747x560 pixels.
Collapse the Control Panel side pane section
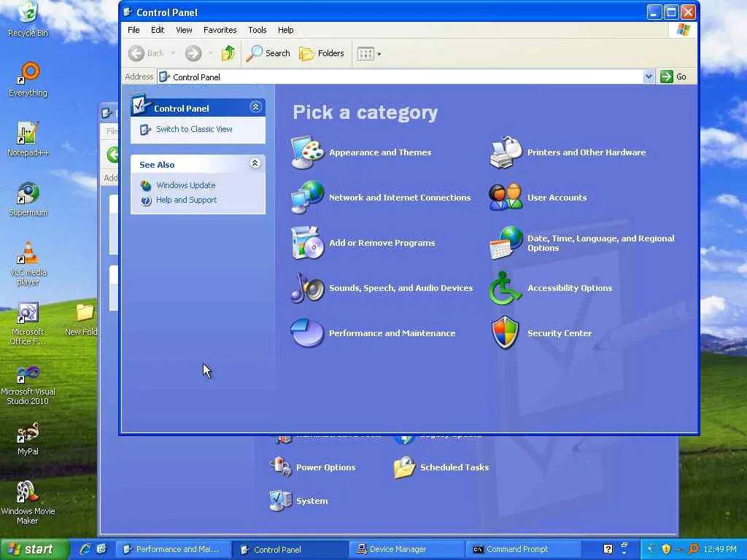(255, 107)
